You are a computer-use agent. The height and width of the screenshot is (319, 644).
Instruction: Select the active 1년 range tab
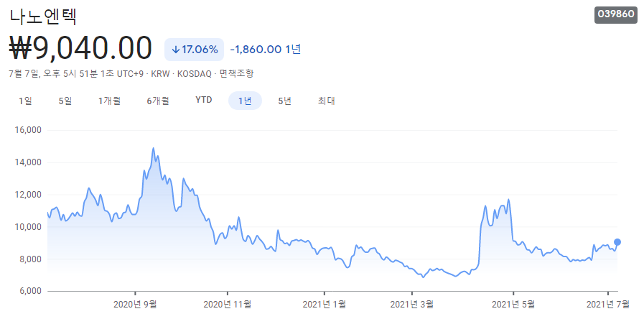click(245, 101)
